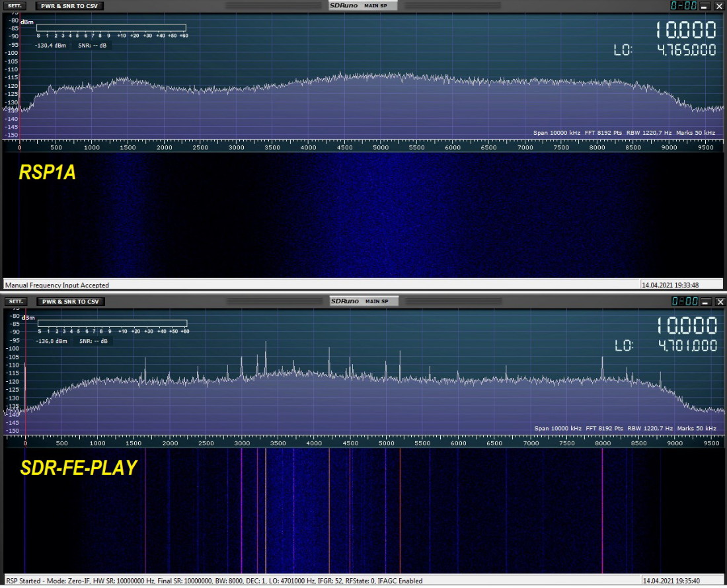
Task: Click the 500 mark on RSP1A frequency scale
Action: tap(56, 147)
